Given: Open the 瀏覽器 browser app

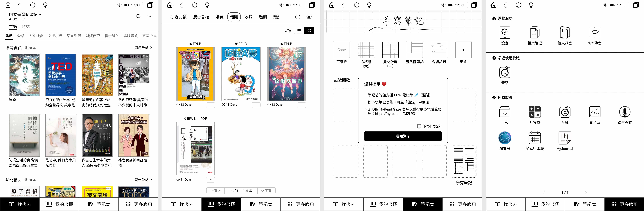Looking at the screenshot, I should [505, 141].
